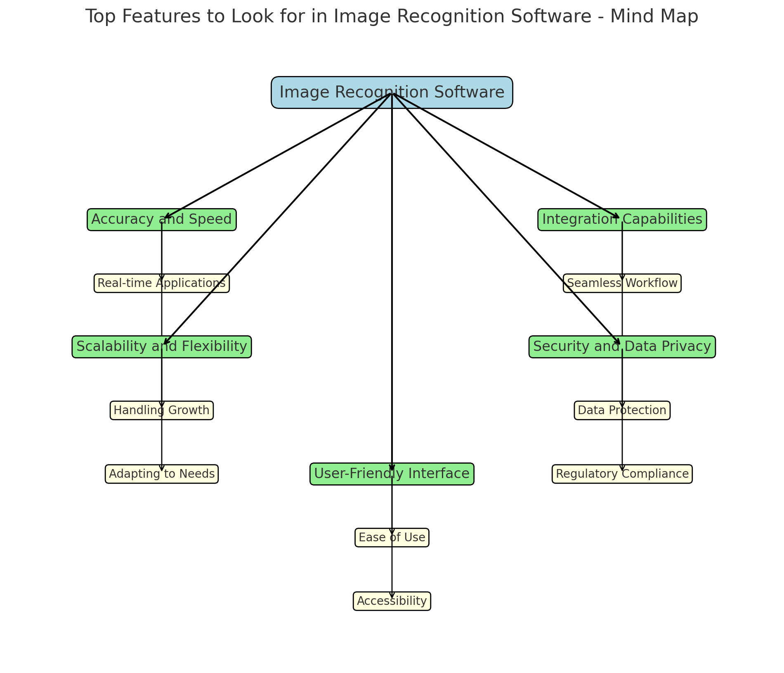This screenshot has height=673, width=784.
Task: Select the connector from Data Protection to Regulatory Compliance
Action: (x=622, y=442)
